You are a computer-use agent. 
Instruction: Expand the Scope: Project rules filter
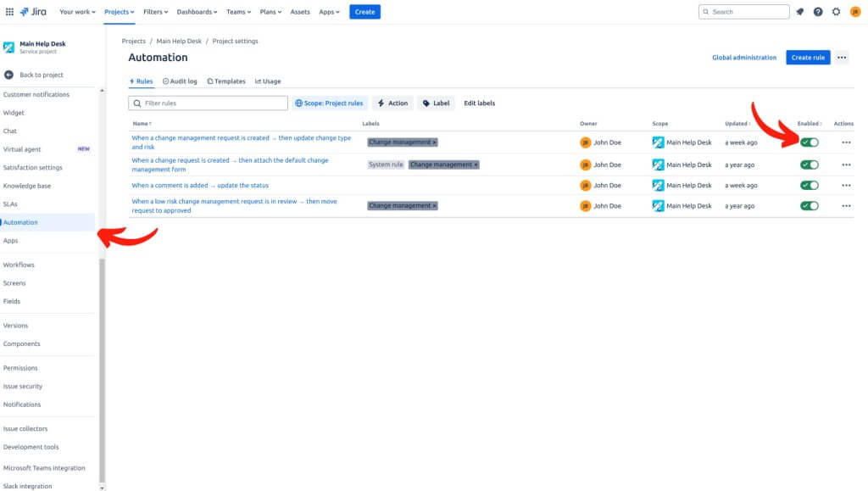[x=330, y=103]
